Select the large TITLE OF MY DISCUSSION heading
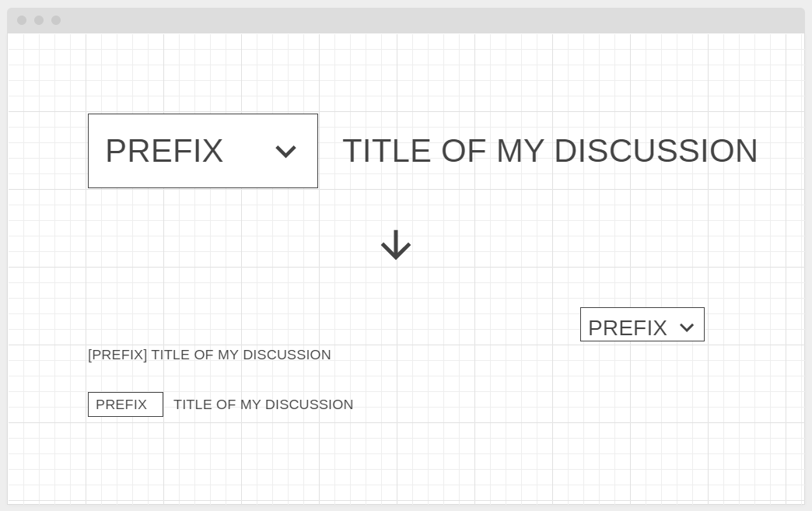 click(550, 151)
